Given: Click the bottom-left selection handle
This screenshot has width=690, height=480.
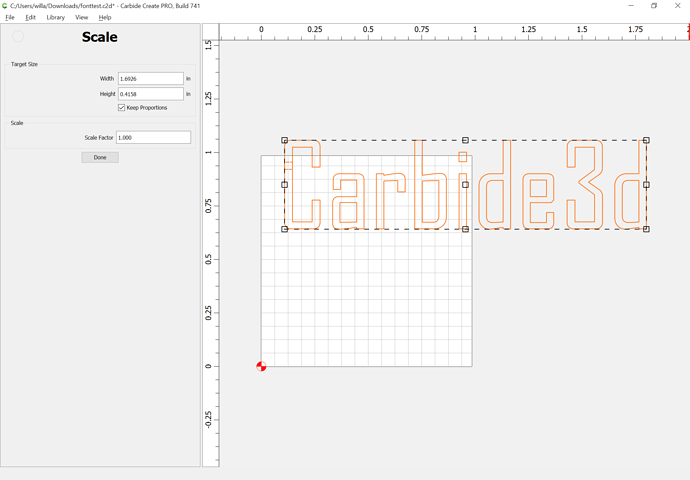Looking at the screenshot, I should (285, 229).
